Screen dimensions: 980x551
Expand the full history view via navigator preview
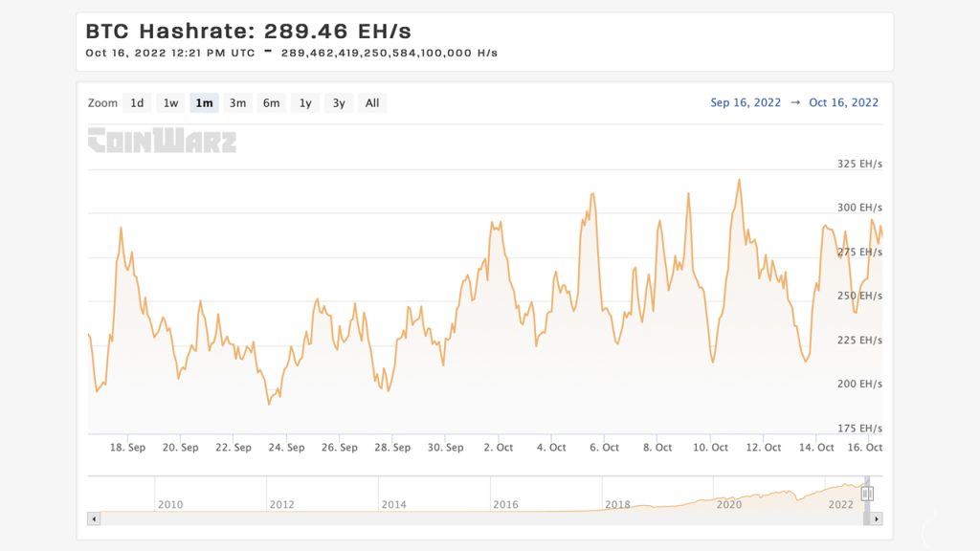[x=479, y=491]
